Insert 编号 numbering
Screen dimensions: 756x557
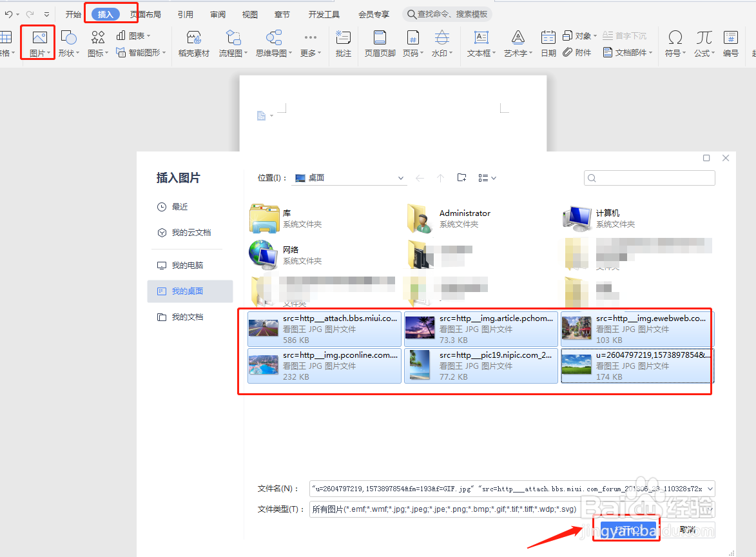[730, 43]
